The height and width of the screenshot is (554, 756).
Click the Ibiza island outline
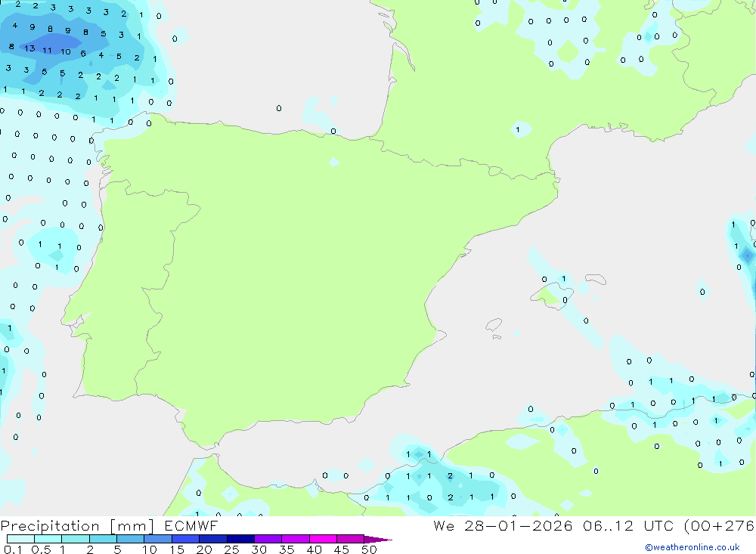click(x=494, y=324)
